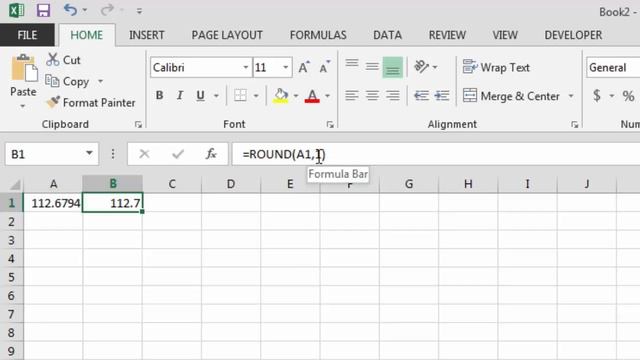Screen dimensions: 640x360
Task: Click the Borders icon
Action: 240,96
